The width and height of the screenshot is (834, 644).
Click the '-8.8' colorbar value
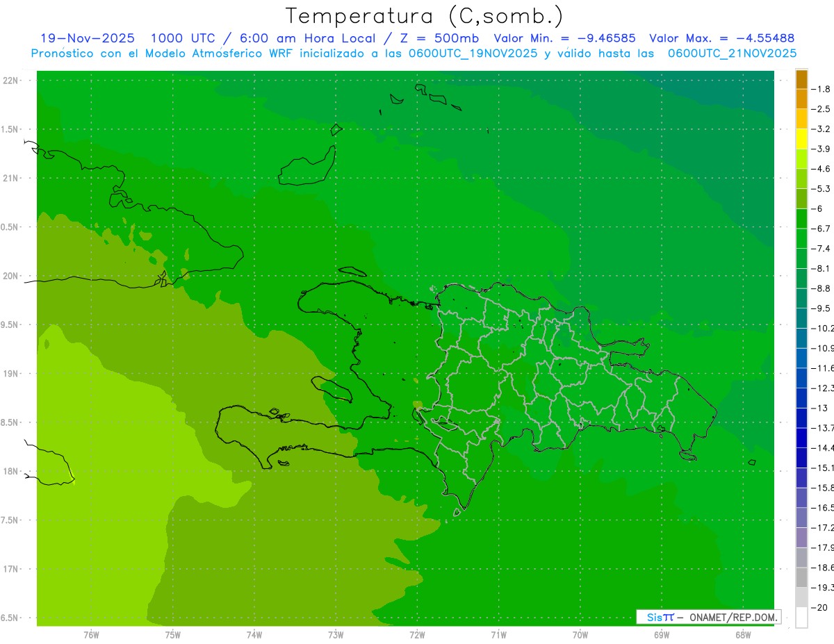tap(822, 288)
